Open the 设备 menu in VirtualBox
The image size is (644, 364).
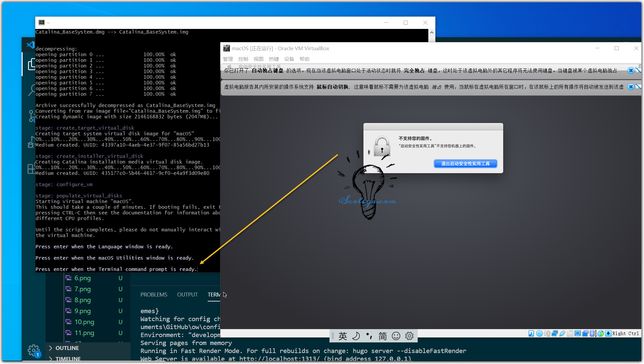pos(289,59)
